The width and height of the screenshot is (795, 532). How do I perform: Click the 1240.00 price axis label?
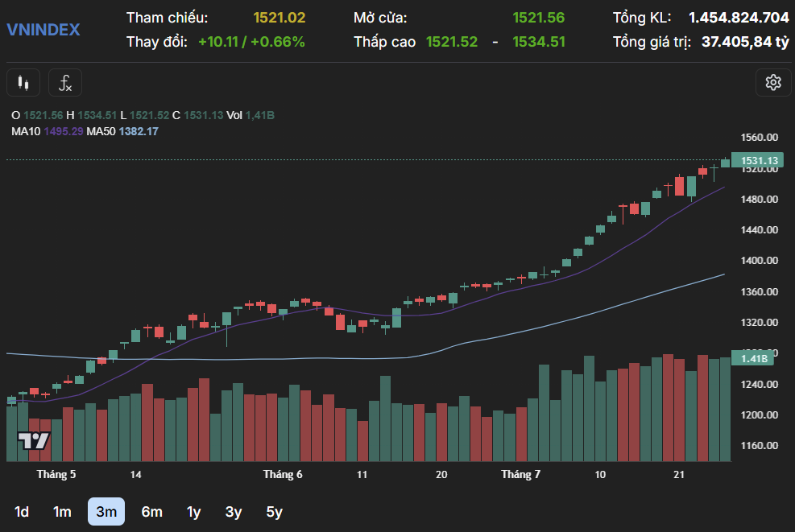pos(759,385)
